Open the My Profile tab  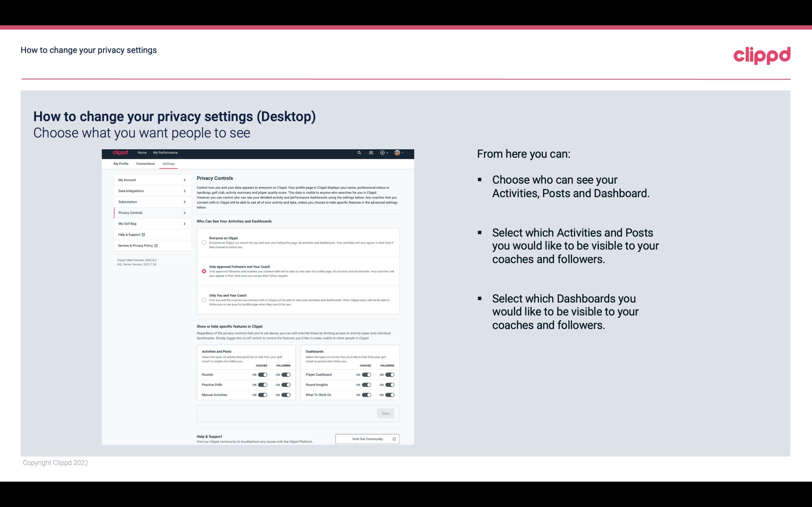point(121,163)
